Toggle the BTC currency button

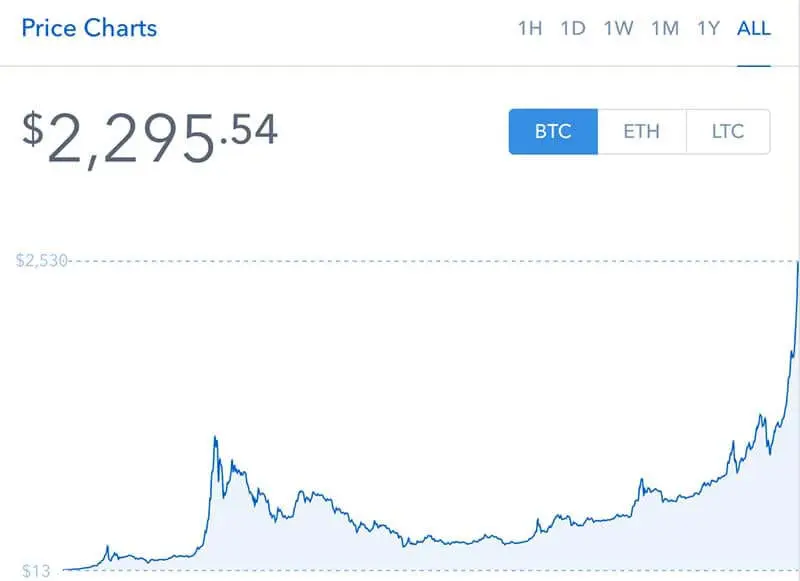(553, 132)
